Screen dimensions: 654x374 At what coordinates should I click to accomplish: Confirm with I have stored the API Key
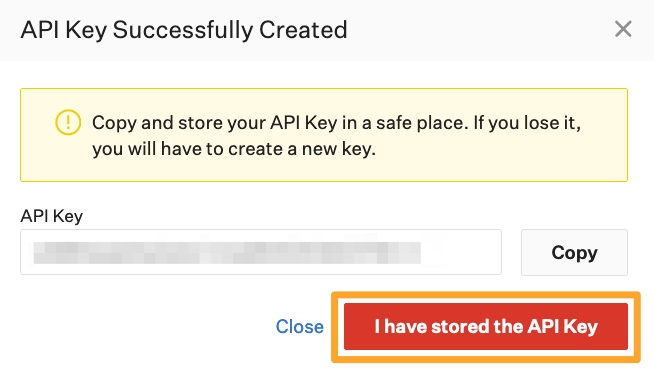[x=485, y=326]
